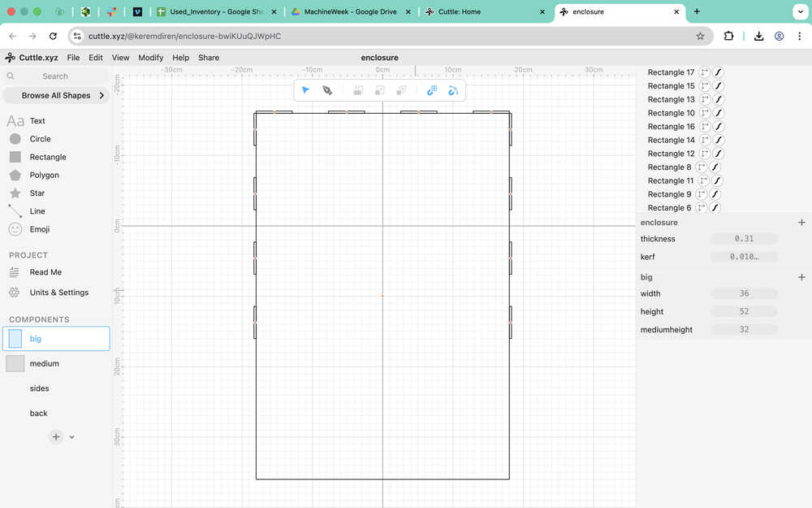Open the Edit menu
The image size is (812, 508).
[x=95, y=58]
